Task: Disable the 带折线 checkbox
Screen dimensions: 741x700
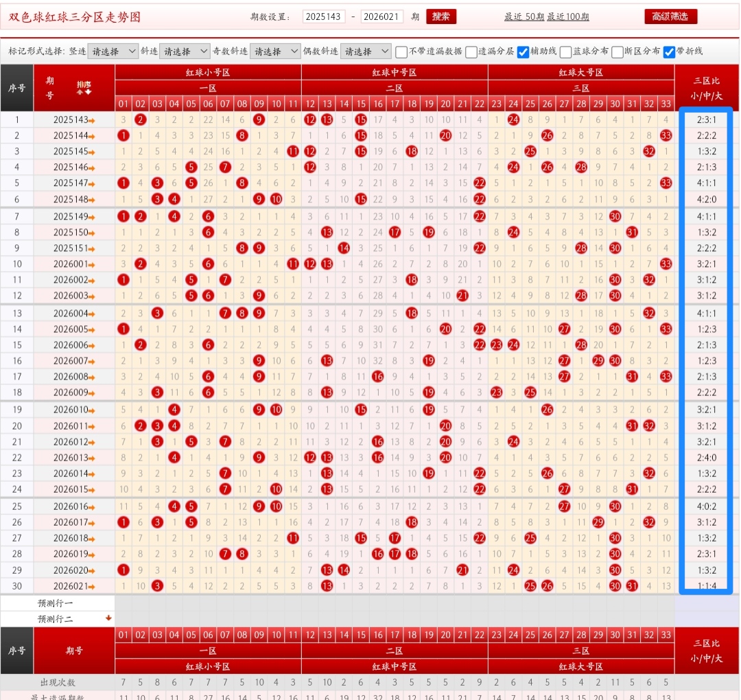Action: point(669,51)
